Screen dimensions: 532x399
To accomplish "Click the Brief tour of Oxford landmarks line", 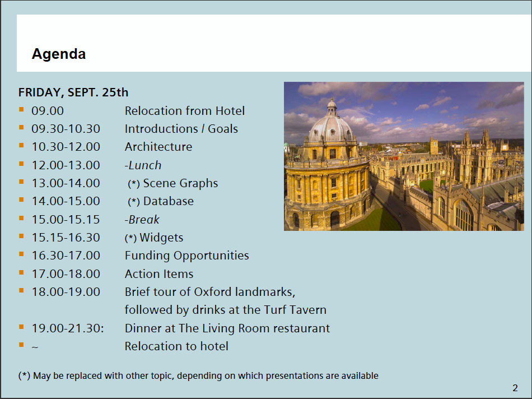I will (x=209, y=292).
